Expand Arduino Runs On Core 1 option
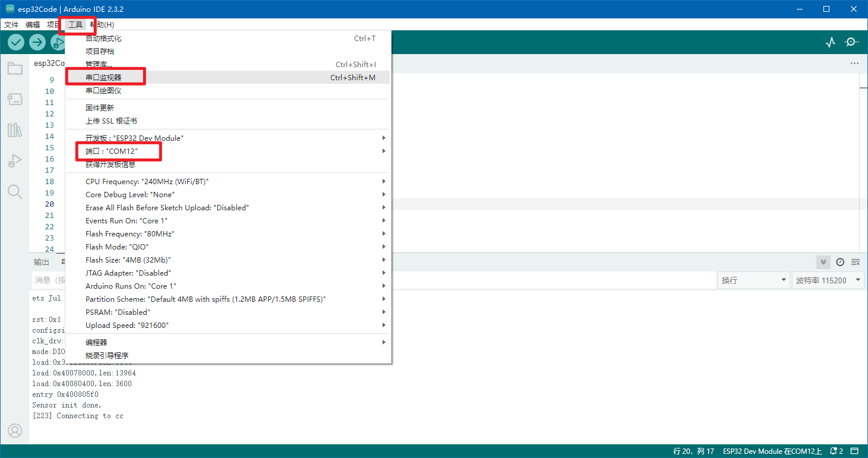Screen dimensions: 868x458 click(228, 286)
